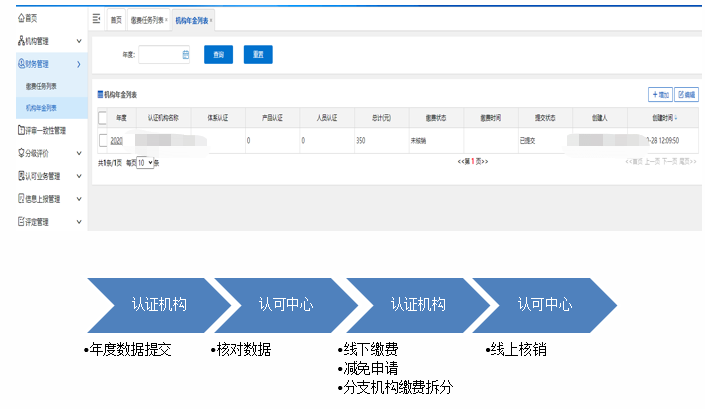705x409 pixels.
Task: Click the 重置 reset button
Action: point(258,54)
